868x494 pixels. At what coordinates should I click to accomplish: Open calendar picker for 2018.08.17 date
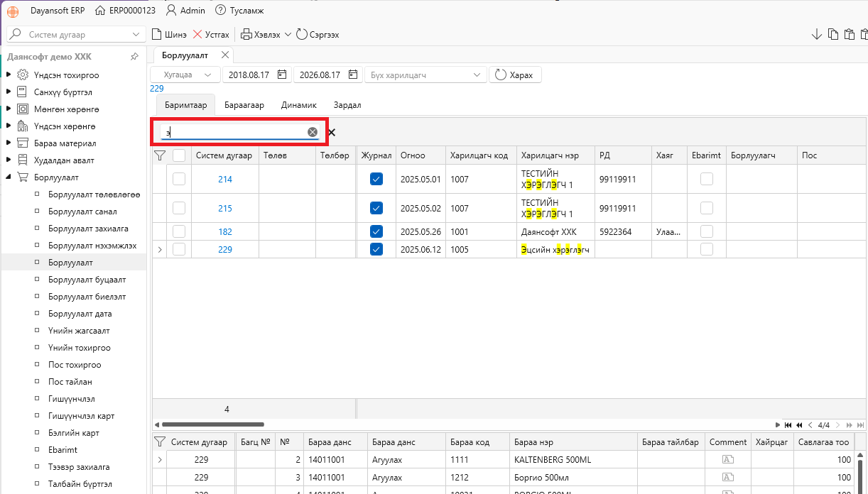tap(282, 75)
